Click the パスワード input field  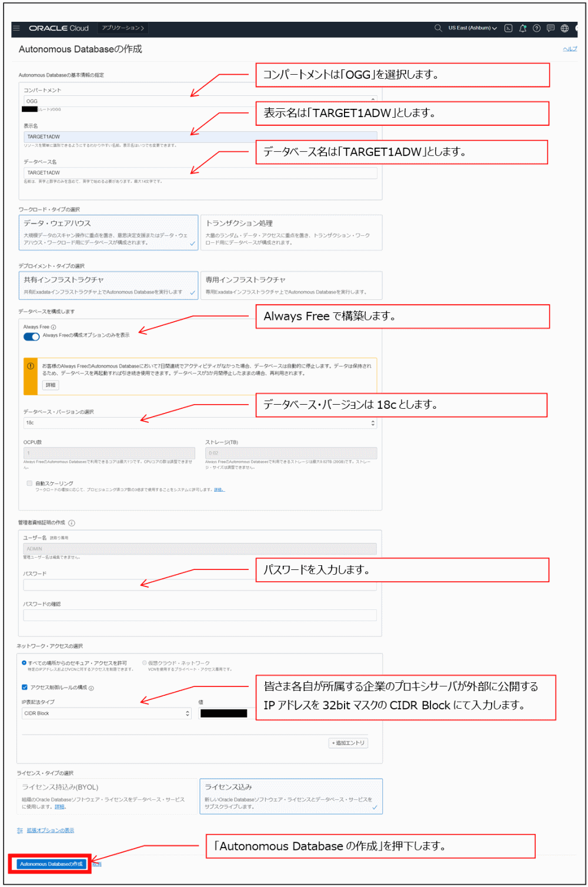tap(200, 585)
